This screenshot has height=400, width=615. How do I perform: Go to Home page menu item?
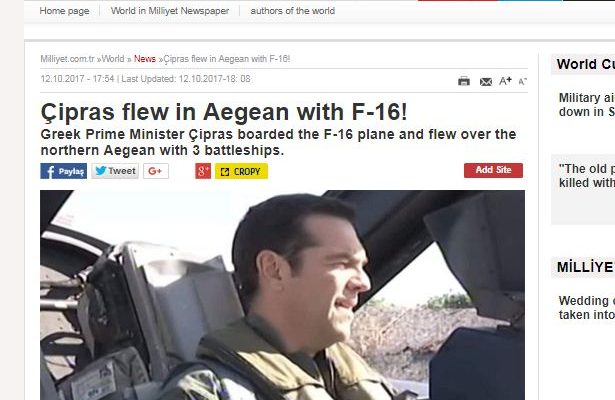(64, 11)
